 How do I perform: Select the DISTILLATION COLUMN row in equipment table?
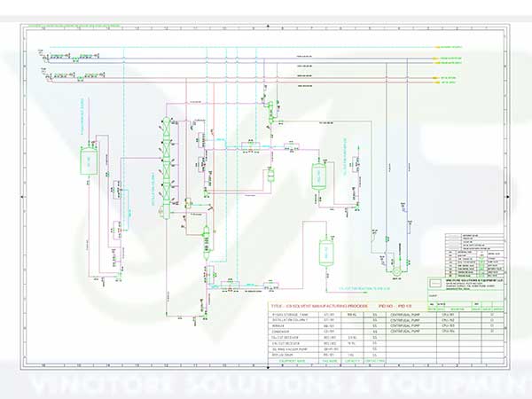(x=328, y=320)
